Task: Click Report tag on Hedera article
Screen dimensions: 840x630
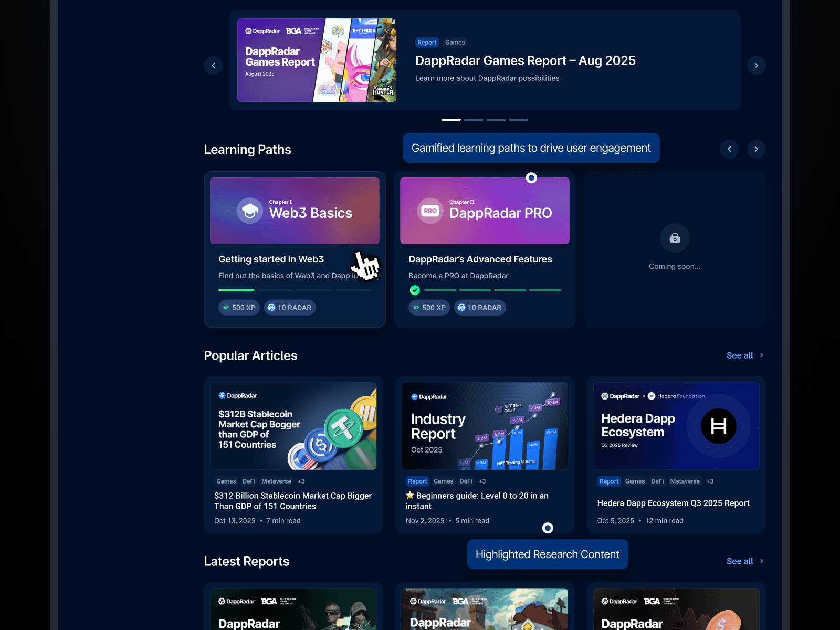Action: [x=609, y=481]
